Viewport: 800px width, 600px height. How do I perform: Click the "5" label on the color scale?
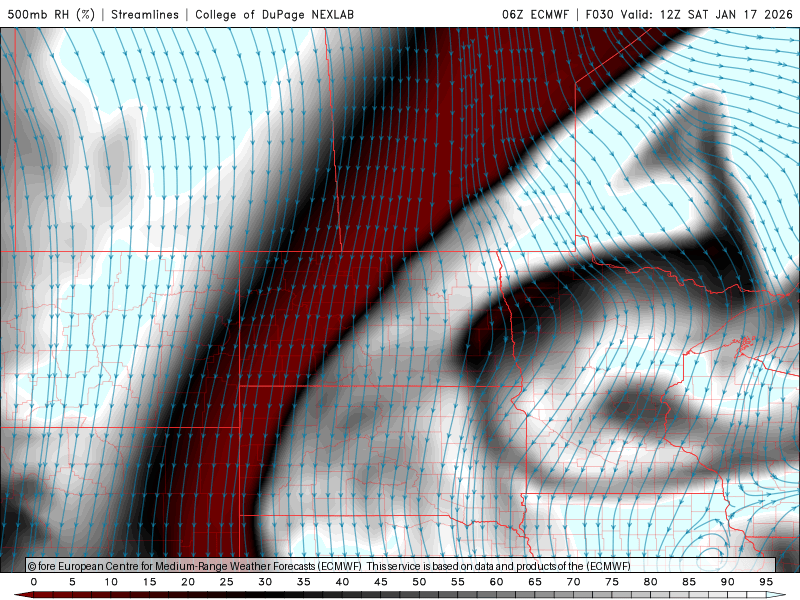[72, 582]
